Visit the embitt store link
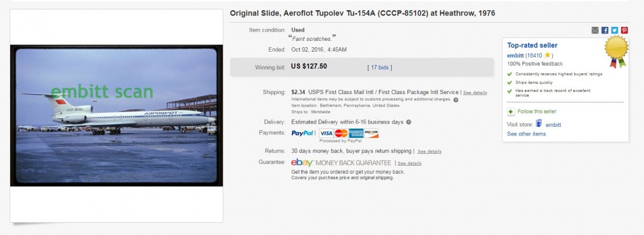Viewport: 644px width, 235px height. coord(553,125)
